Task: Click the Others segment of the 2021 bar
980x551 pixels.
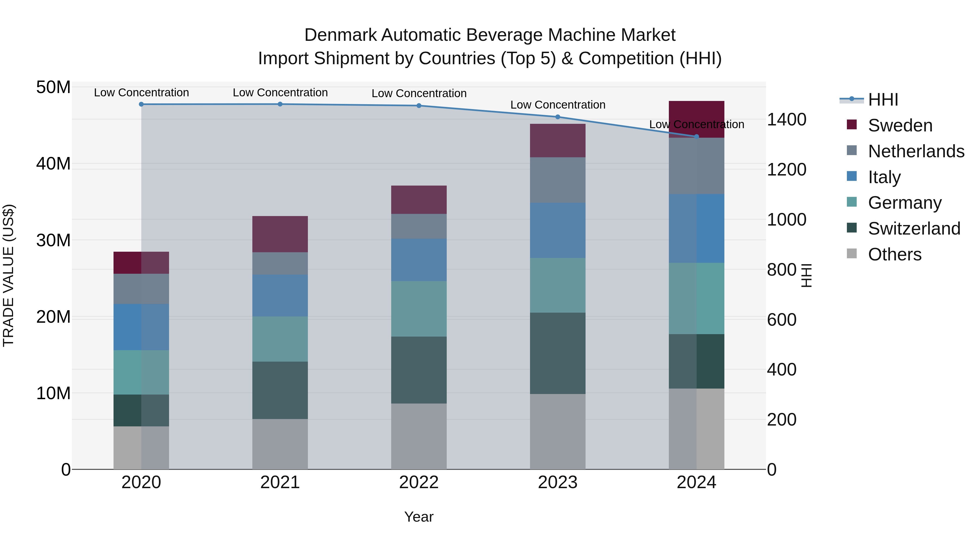Action: [280, 444]
